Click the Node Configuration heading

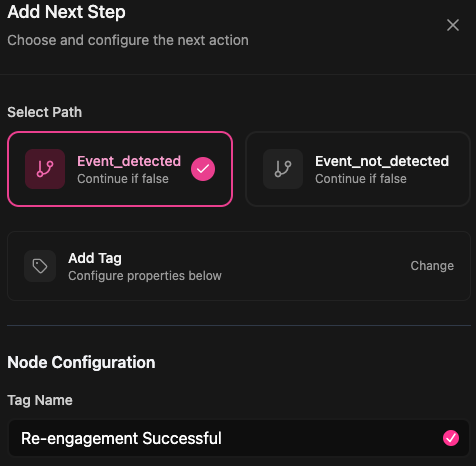(x=81, y=362)
